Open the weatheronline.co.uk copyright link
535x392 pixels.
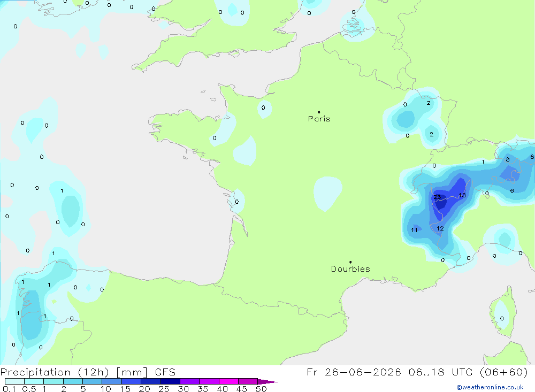click(490, 387)
